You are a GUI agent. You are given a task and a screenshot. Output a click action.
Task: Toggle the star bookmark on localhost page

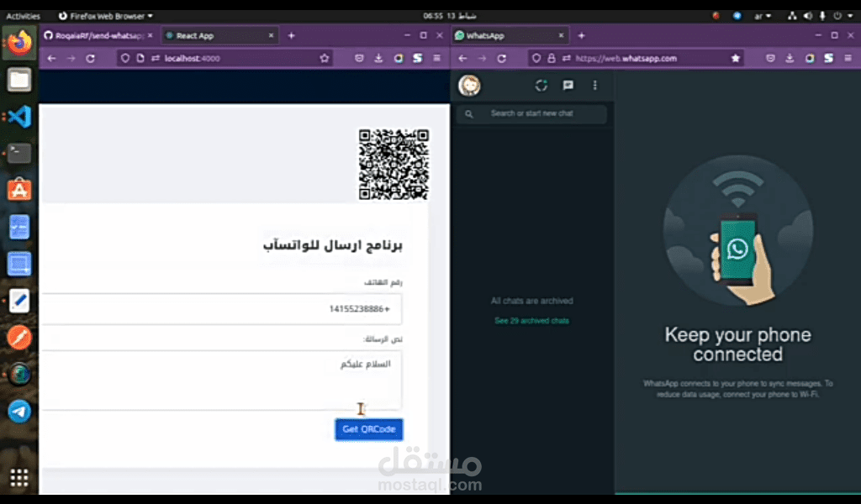tap(324, 58)
